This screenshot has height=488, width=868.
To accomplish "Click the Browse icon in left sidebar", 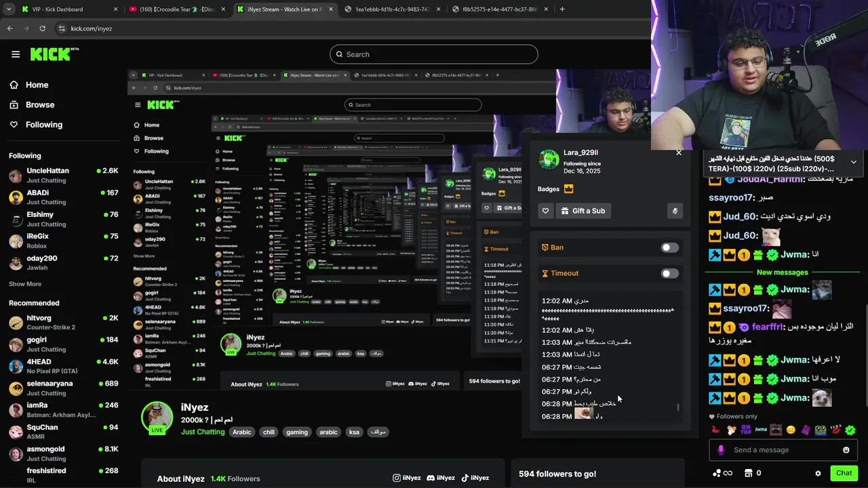I will (14, 104).
